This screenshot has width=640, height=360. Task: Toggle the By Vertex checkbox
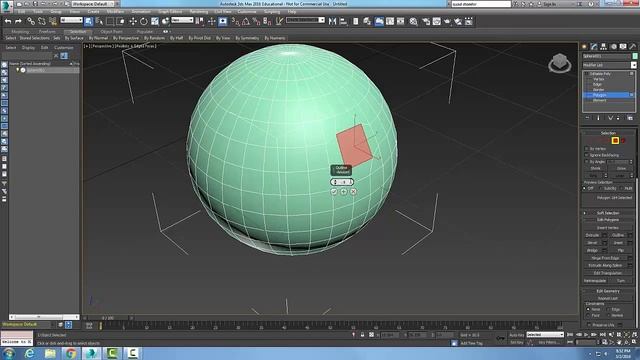click(x=587, y=149)
